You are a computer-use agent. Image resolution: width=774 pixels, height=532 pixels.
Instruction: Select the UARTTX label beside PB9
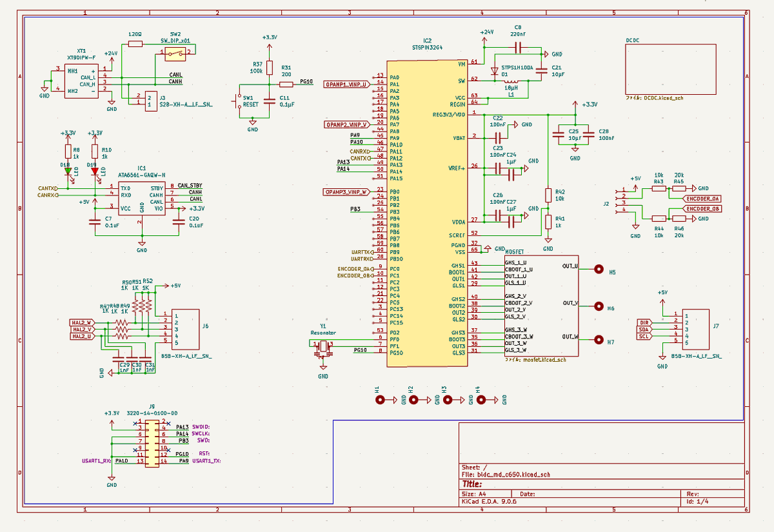click(362, 252)
